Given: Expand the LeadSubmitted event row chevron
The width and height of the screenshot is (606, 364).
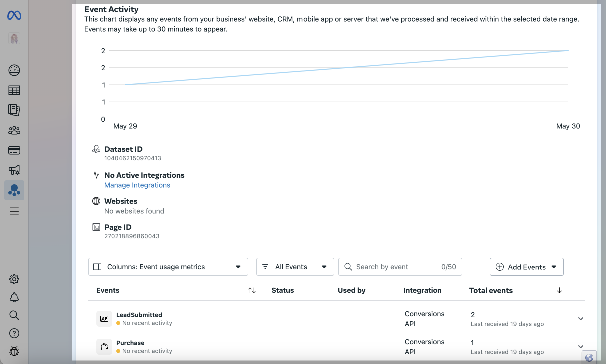Looking at the screenshot, I should 581,319.
